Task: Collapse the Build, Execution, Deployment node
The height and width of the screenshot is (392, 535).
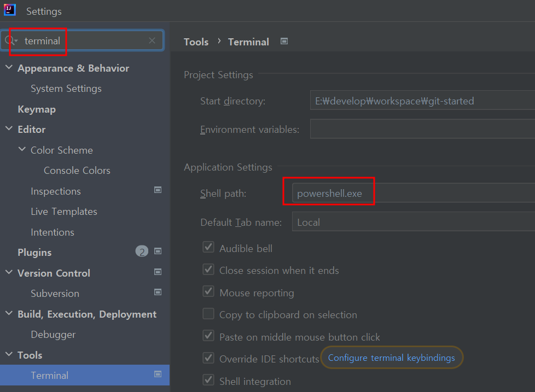Action: click(x=9, y=314)
